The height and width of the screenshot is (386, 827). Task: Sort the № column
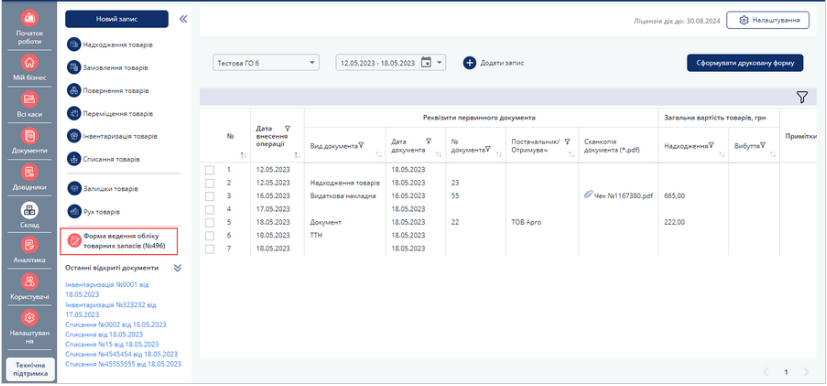click(x=243, y=155)
